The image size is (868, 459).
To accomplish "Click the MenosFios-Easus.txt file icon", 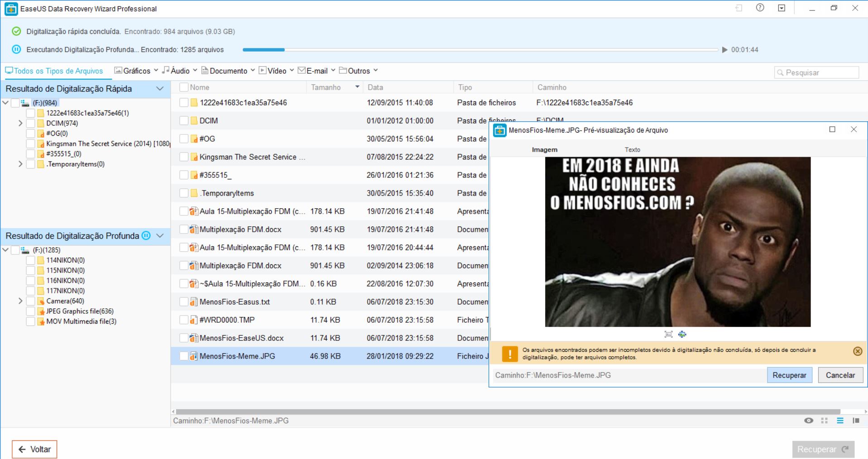I will tap(194, 302).
